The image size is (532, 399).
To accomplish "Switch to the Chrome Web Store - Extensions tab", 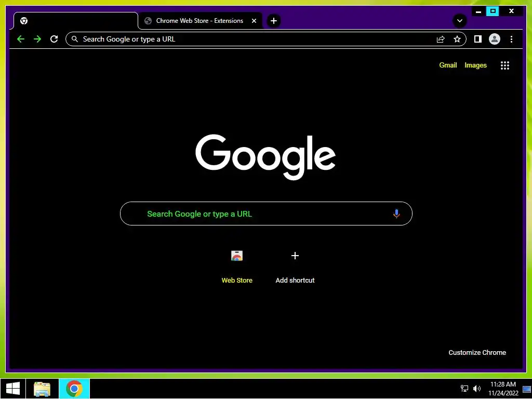I will click(x=200, y=21).
